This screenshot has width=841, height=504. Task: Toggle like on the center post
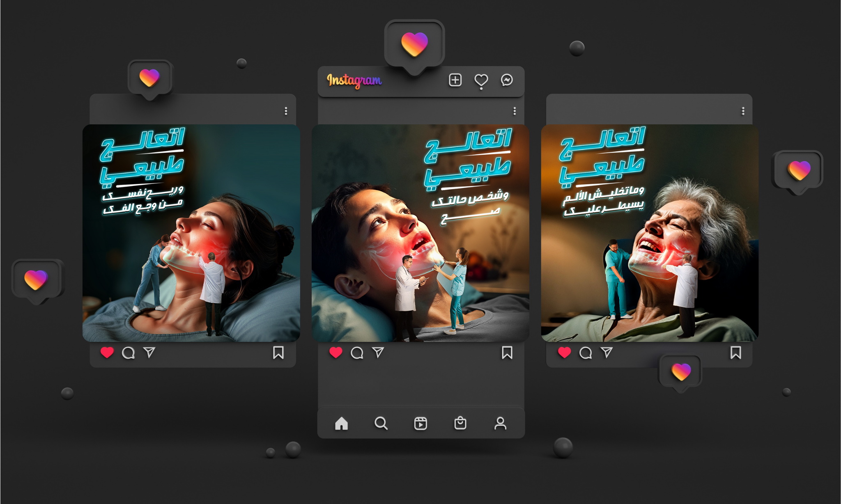click(336, 353)
